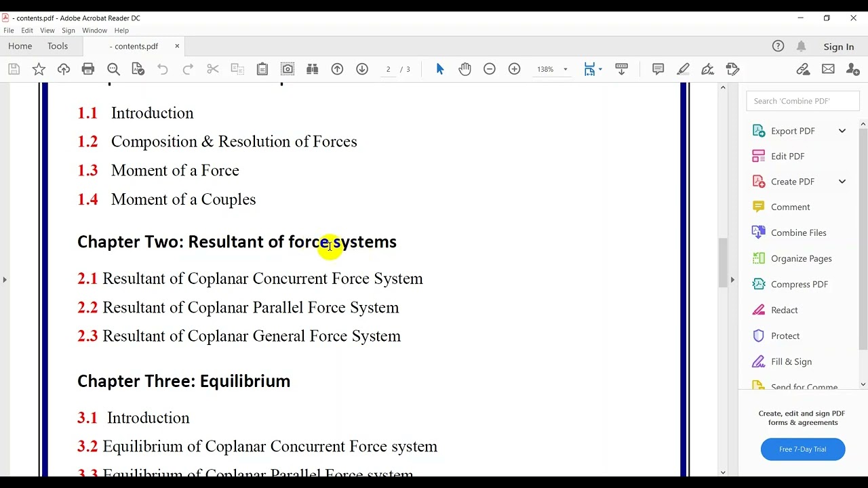868x488 pixels.
Task: Click the Redo arrow icon
Action: coord(188,69)
